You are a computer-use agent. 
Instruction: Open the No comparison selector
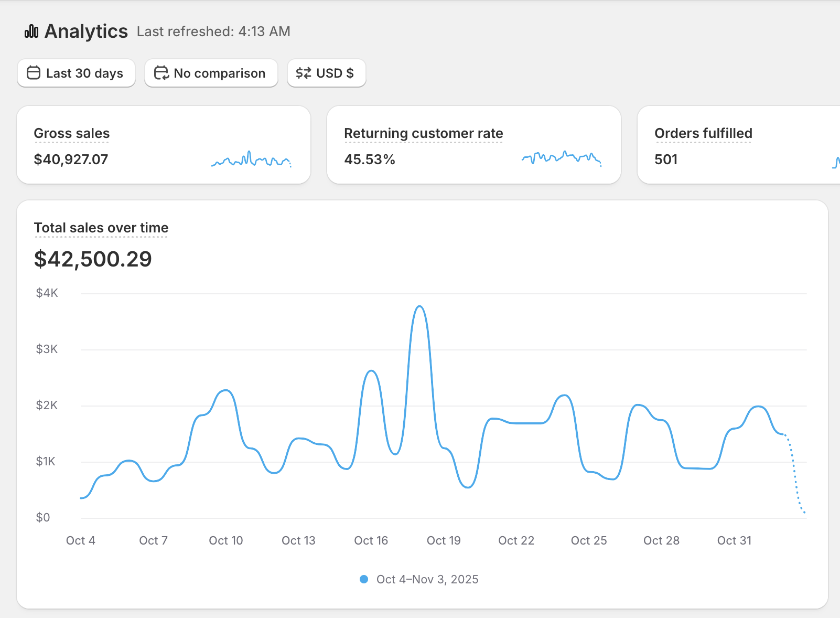click(x=211, y=73)
